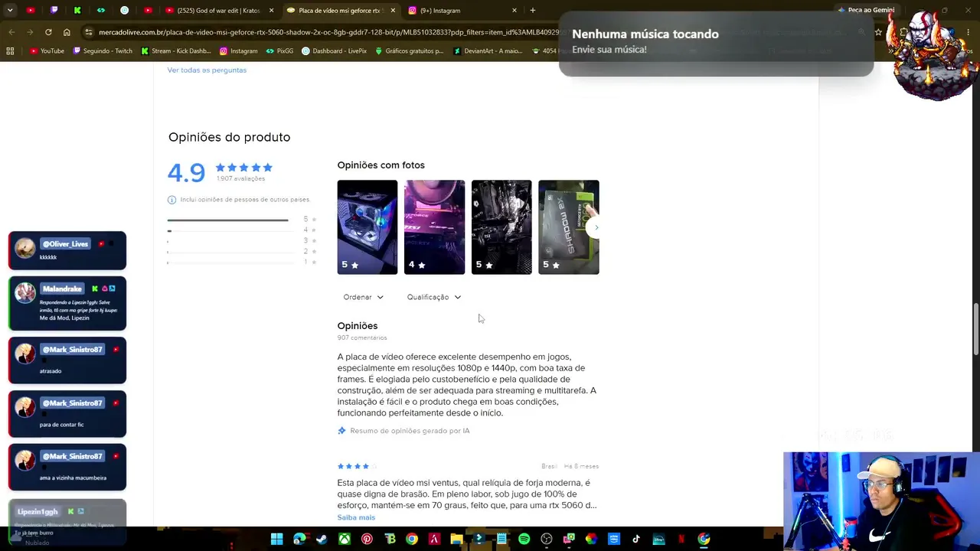Open third review photo of dark PC interior
Viewport: 980px width, 551px height.
coord(501,227)
